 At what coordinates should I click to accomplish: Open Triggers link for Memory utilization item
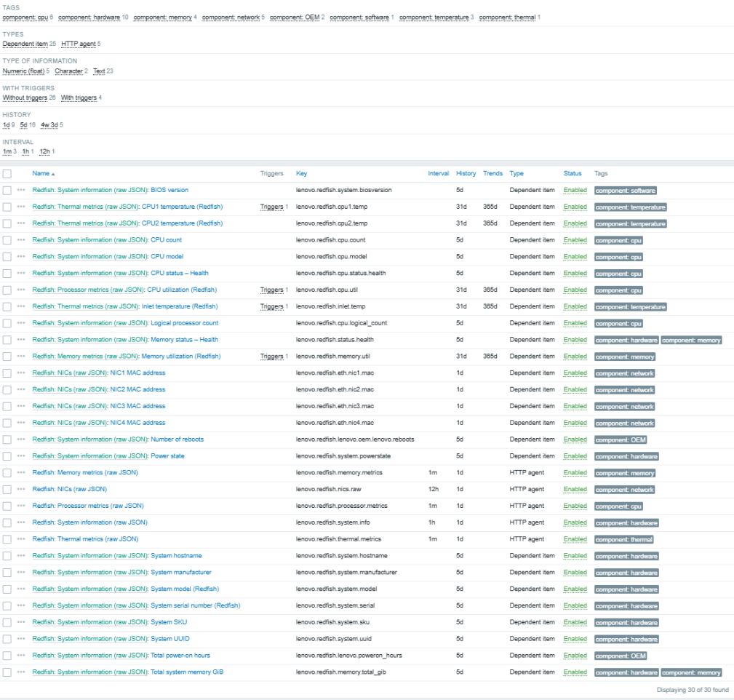pos(272,357)
